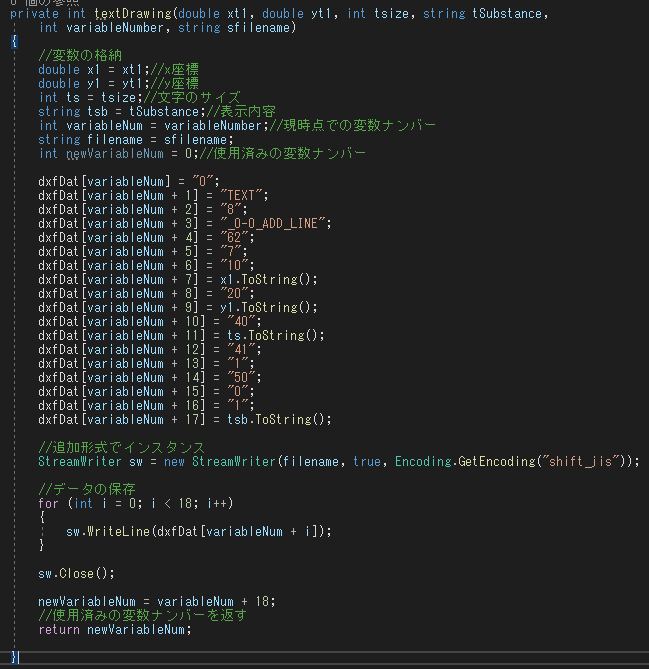Viewport: 649px width, 669px height.
Task: Click the "62" string literal
Action: [234, 238]
